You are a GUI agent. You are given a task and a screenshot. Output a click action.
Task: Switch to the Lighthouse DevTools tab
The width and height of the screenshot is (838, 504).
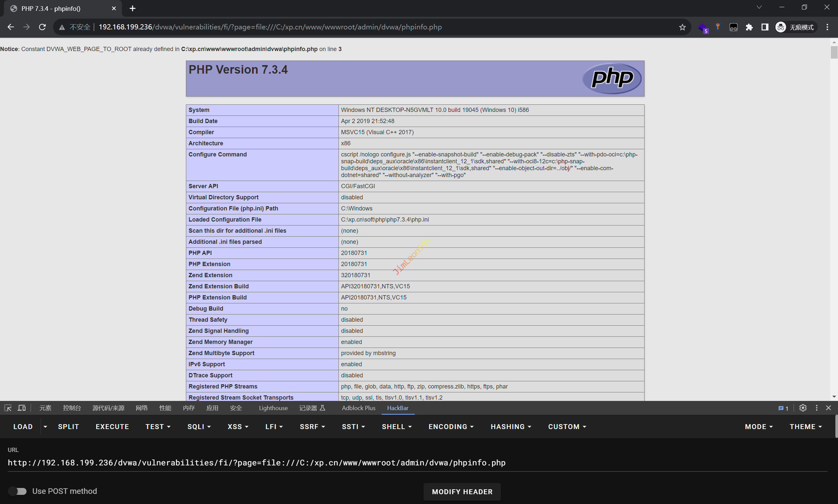point(273,408)
